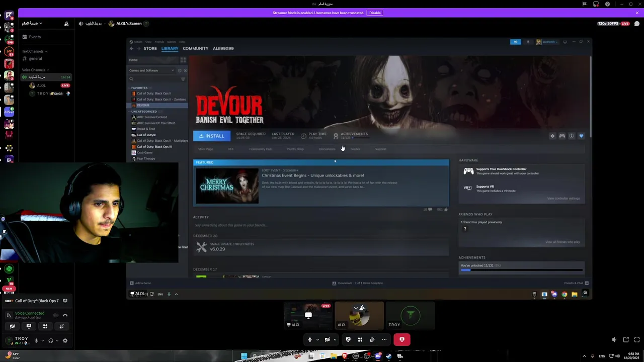Open soundboard in the bottom call controls
The height and width of the screenshot is (362, 644).
pyautogui.click(x=372, y=340)
